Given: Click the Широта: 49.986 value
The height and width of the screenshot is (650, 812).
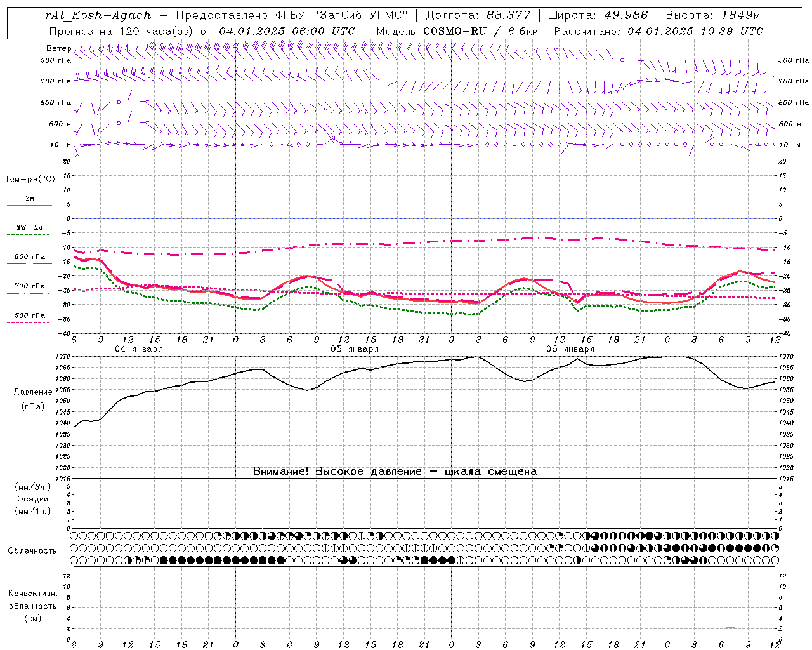Looking at the screenshot, I should (x=598, y=15).
